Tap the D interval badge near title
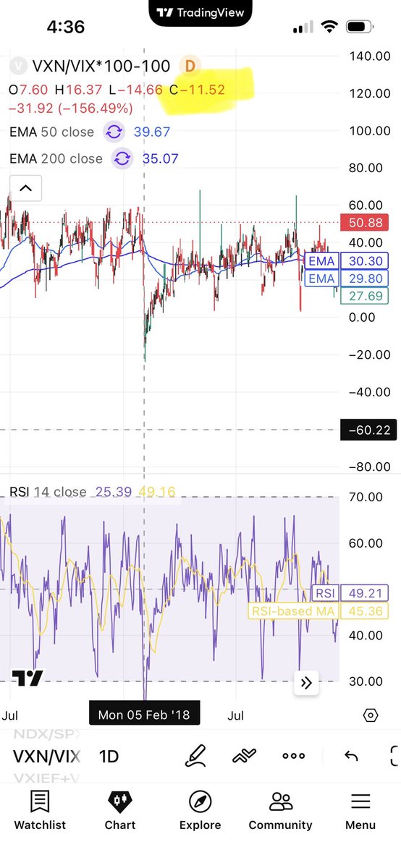 (x=190, y=67)
